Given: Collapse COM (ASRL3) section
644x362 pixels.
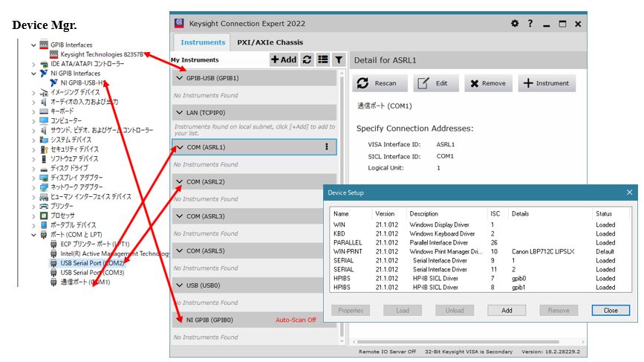Looking at the screenshot, I should 180,216.
